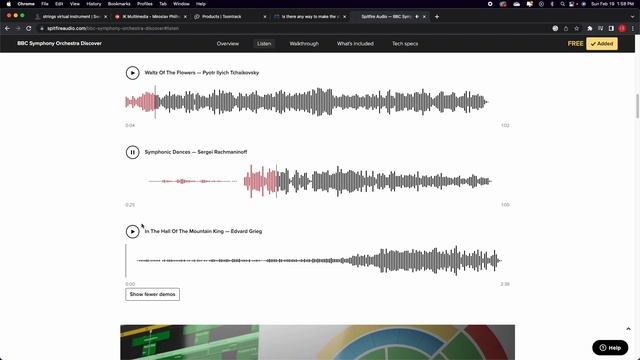The height and width of the screenshot is (360, 640).
Task: Open the Window menu
Action: tap(181, 4)
